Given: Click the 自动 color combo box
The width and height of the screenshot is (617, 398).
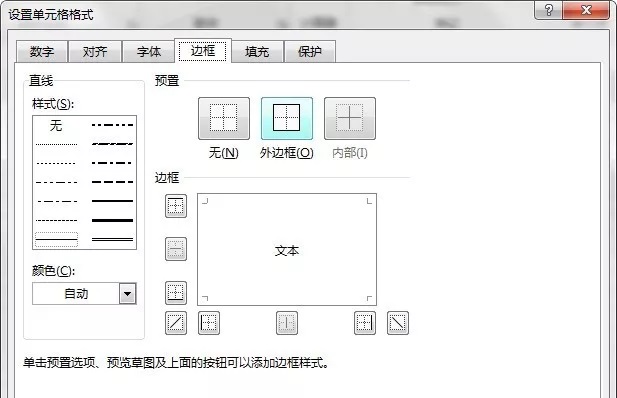Looking at the screenshot, I should (x=84, y=294).
